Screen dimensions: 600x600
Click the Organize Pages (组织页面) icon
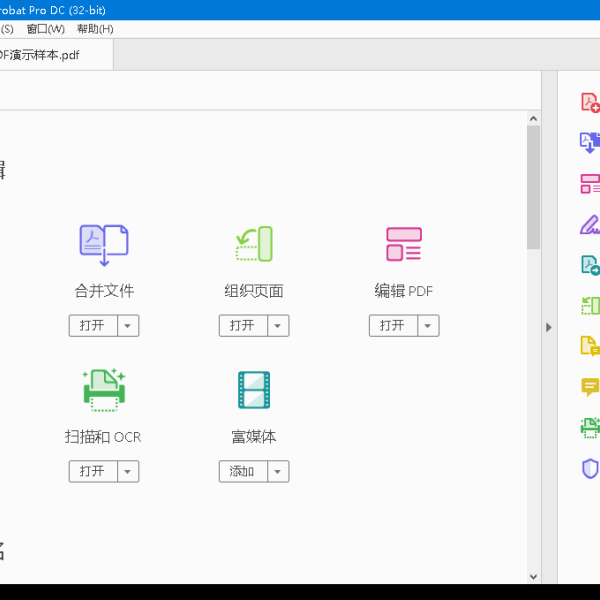254,245
